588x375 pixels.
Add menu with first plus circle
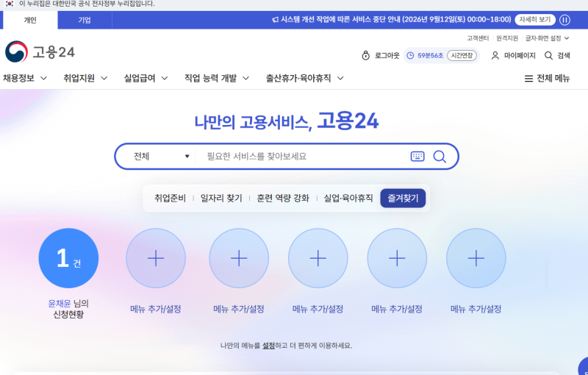[156, 258]
